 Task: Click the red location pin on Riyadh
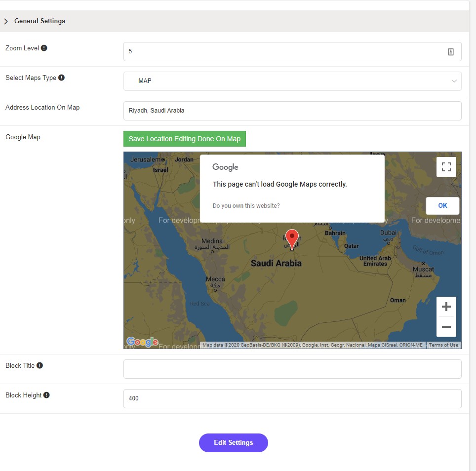click(292, 239)
